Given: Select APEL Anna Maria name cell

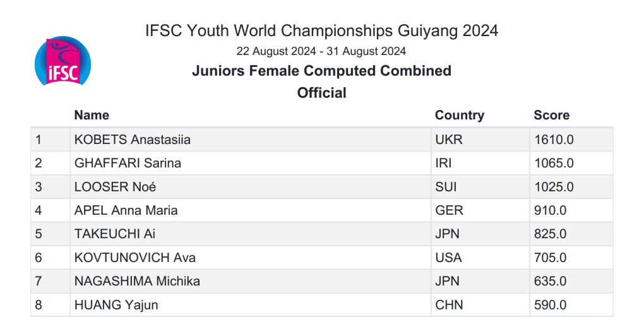Looking at the screenshot, I should (251, 211).
